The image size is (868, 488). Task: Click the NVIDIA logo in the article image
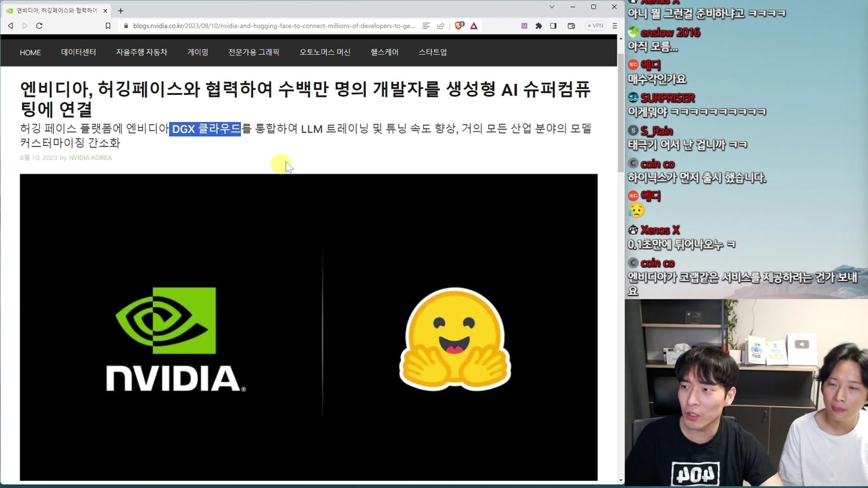[x=176, y=339]
